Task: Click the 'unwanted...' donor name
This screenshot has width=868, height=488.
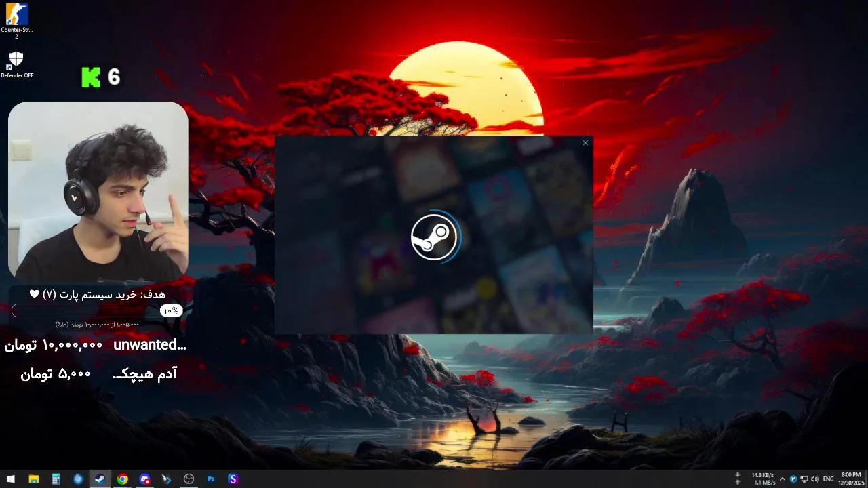Action: point(149,344)
